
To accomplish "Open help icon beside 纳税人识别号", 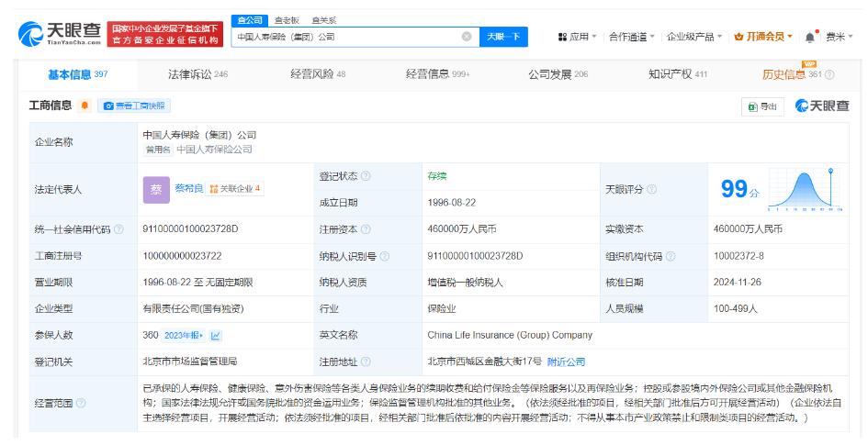I will [x=385, y=256].
